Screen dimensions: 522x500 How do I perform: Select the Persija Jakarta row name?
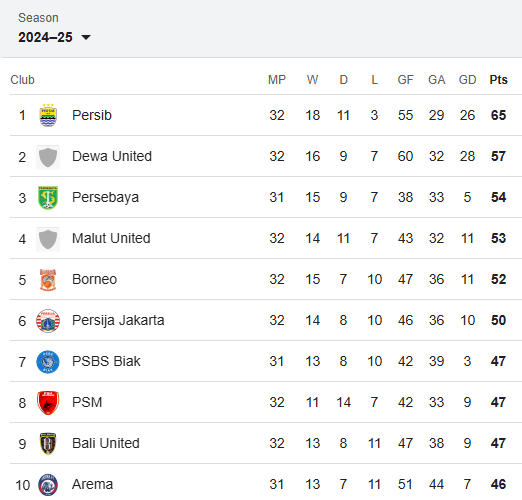118,320
